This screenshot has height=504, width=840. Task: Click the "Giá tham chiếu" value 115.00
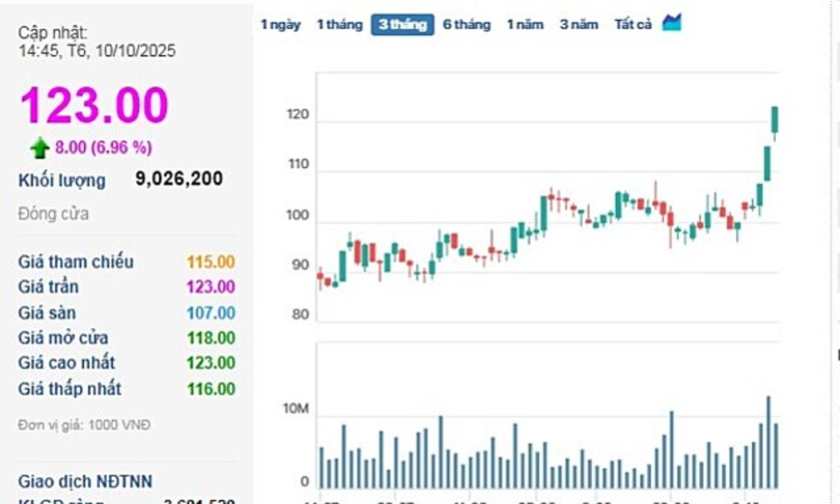coord(210,262)
